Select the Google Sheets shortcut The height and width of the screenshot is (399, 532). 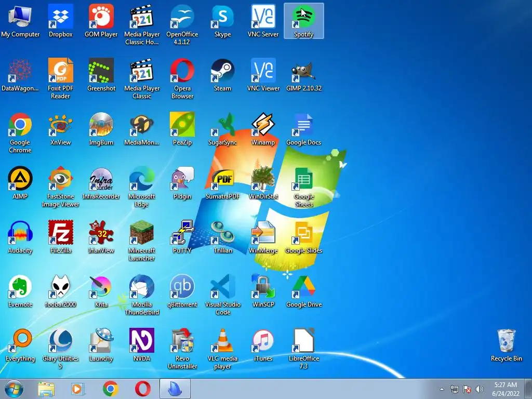303,187
